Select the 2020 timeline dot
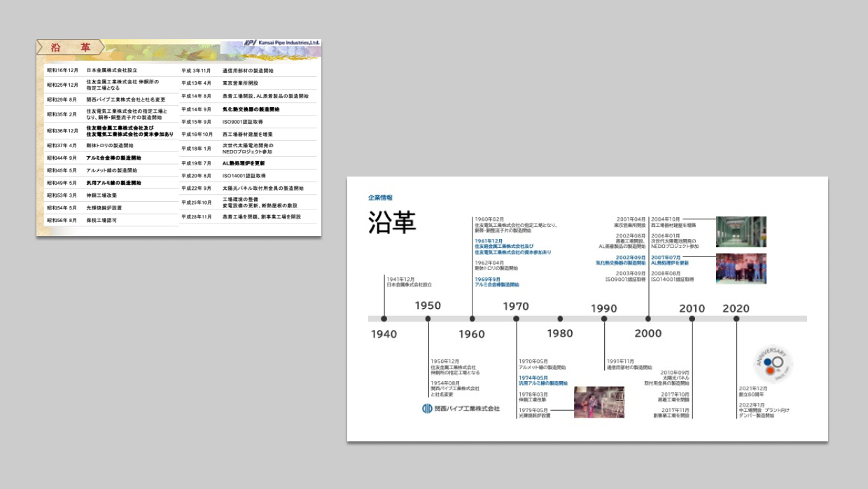This screenshot has width=868, height=489. coord(736,319)
